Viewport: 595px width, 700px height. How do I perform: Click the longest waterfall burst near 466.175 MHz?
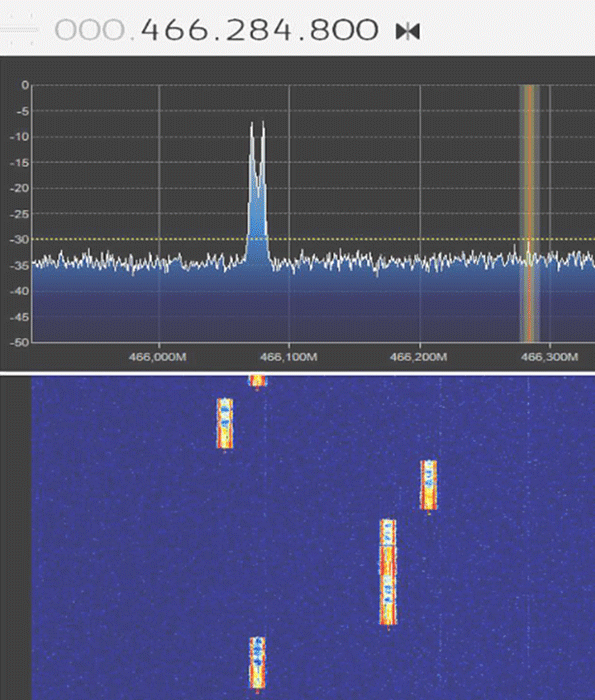388,572
